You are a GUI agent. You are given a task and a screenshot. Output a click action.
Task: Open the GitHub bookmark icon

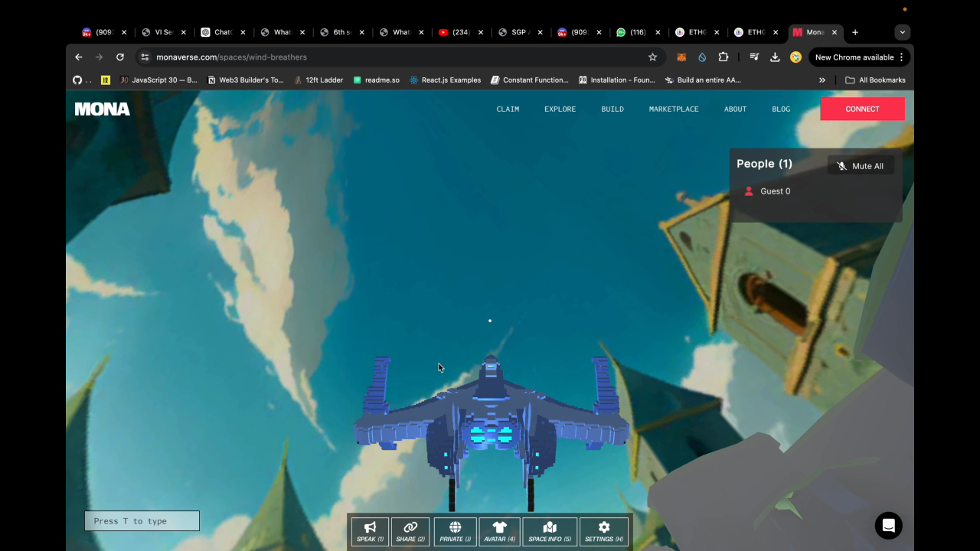[x=77, y=80]
